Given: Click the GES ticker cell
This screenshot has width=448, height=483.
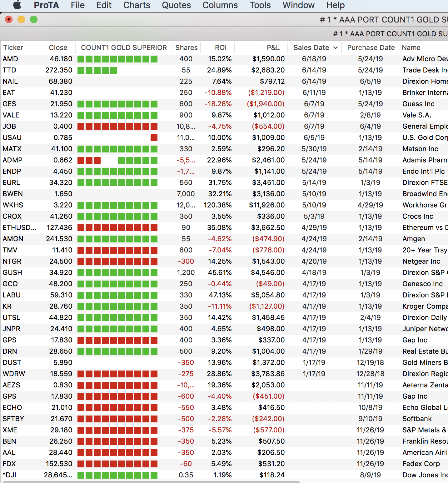Looking at the screenshot, I should coord(9,104).
